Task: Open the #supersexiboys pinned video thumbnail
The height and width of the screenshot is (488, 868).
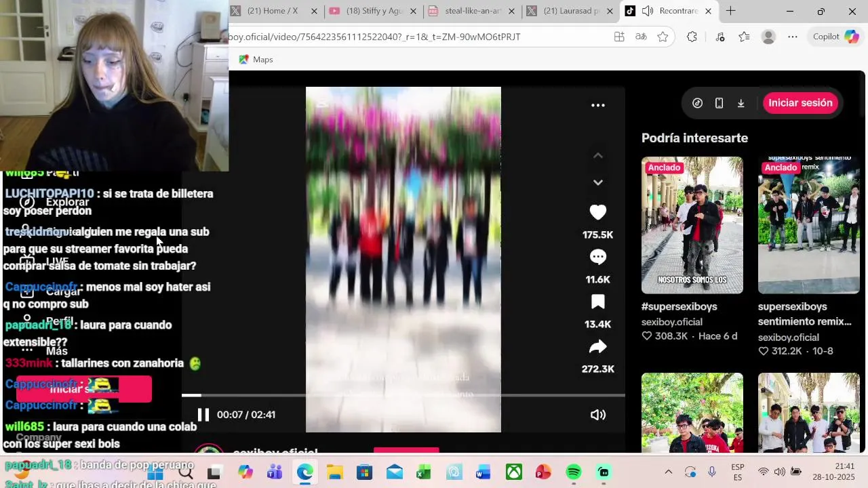Action: tap(692, 225)
